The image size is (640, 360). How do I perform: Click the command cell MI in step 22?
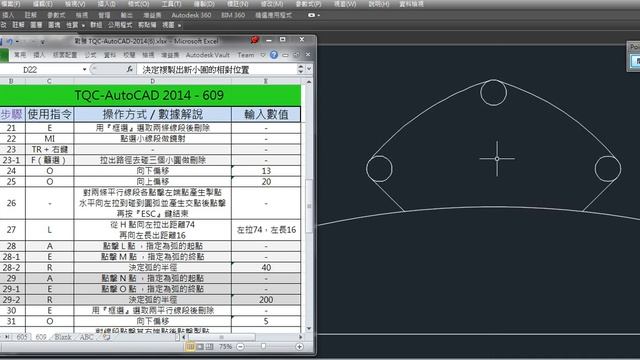[49, 138]
